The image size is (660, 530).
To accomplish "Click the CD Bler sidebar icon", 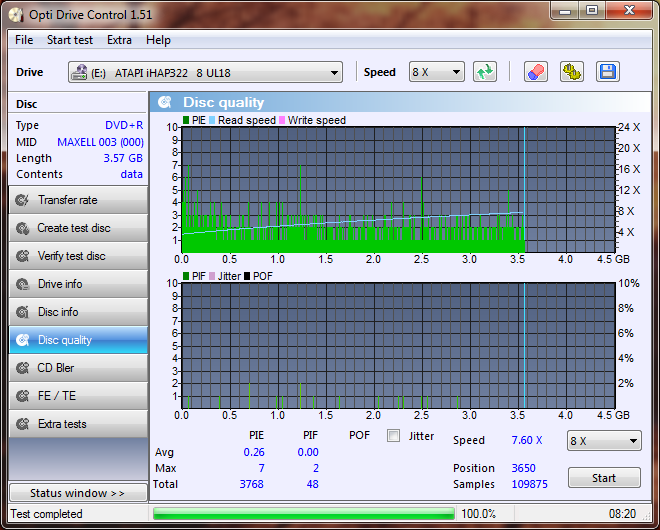I will [x=22, y=368].
